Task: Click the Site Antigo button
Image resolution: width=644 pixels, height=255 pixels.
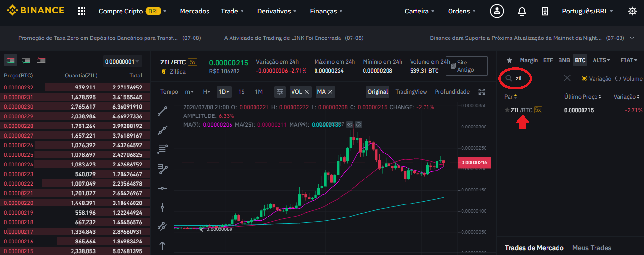Action: tap(466, 66)
